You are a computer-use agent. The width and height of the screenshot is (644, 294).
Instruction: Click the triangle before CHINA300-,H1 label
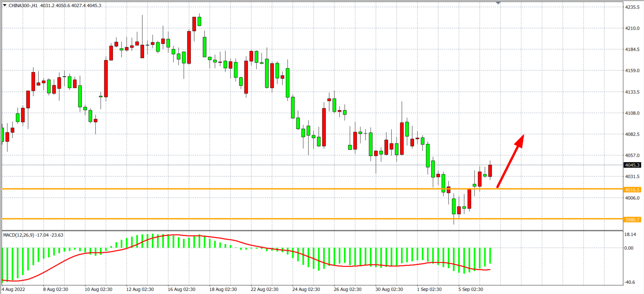tap(5, 5)
